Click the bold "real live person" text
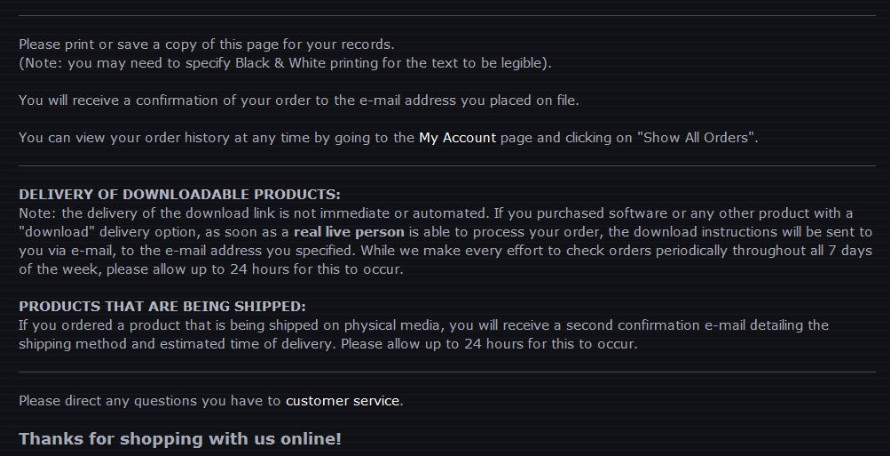The width and height of the screenshot is (890, 456). click(x=349, y=232)
